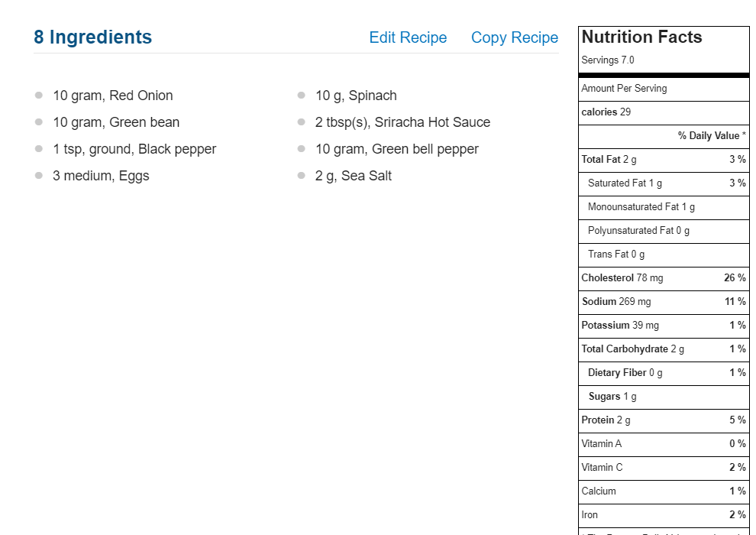Click the Red Onion ingredient item
Viewport: 756px width, 535px height.
coord(113,96)
